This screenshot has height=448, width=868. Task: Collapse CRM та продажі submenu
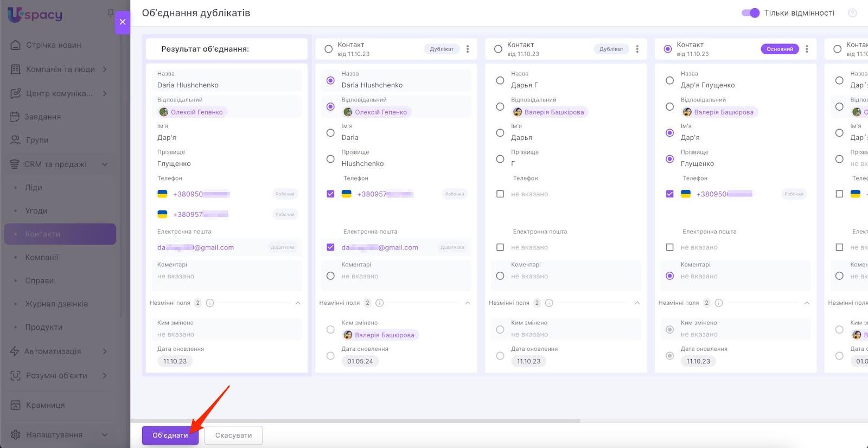(x=105, y=164)
